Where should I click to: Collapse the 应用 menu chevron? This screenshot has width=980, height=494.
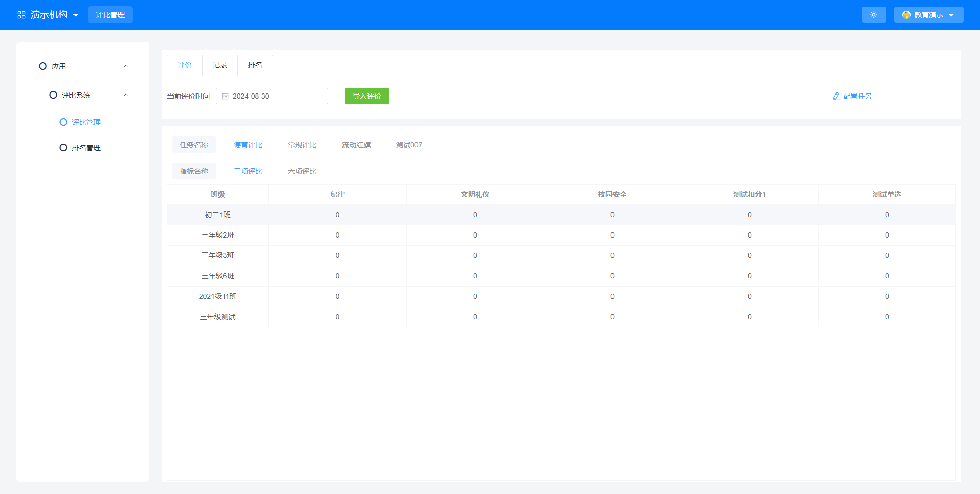point(126,66)
